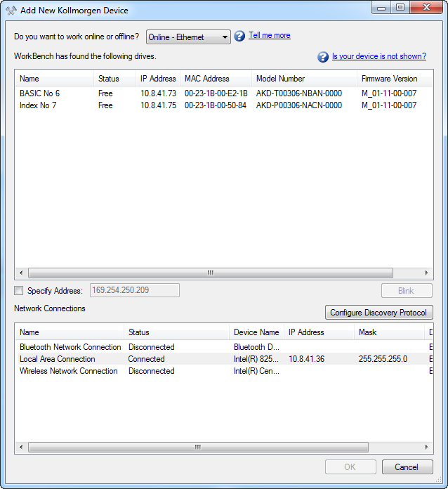Select the Index No 7 drive row

pos(223,105)
